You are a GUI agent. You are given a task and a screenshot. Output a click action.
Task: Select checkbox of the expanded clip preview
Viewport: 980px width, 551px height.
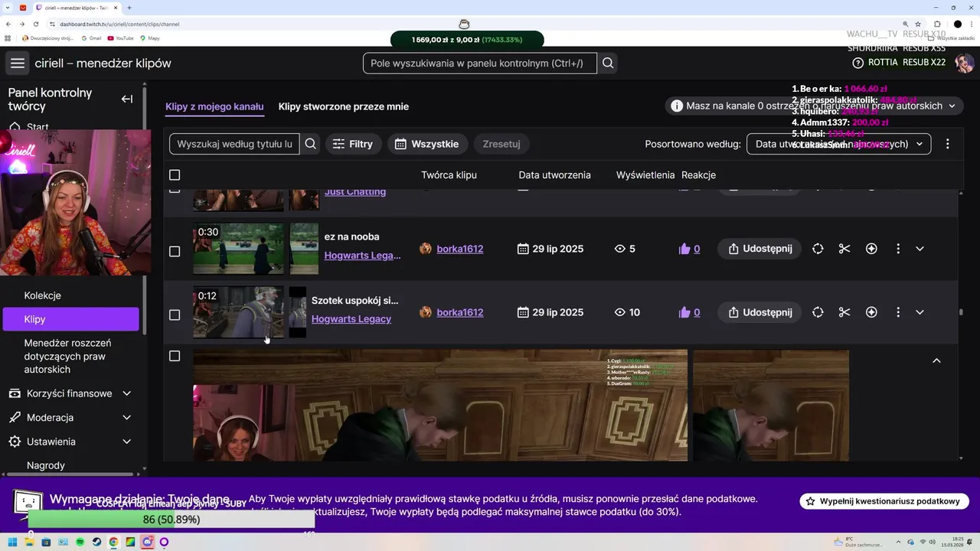[175, 356]
